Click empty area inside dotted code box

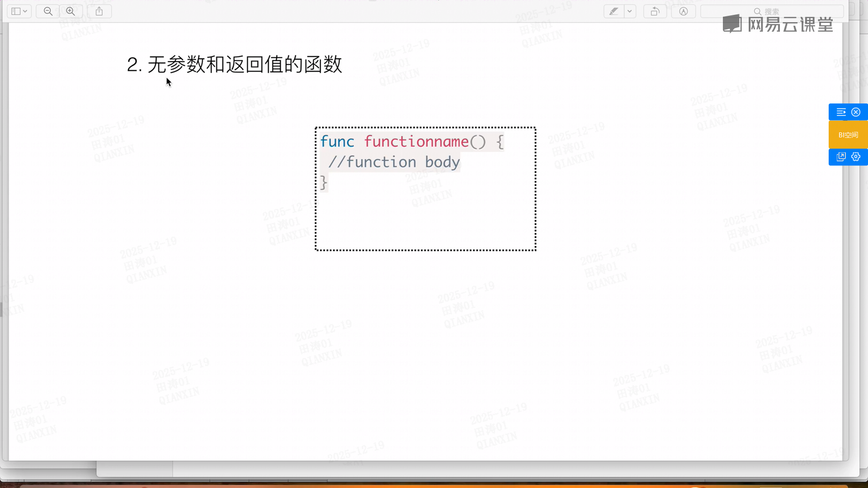425,221
